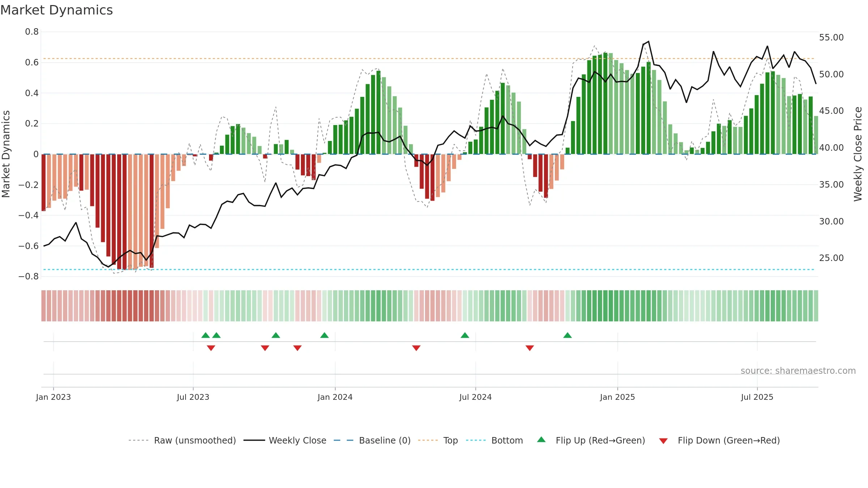This screenshot has height=488, width=868.
Task: Click green triangle icon in Flip Up legend
Action: click(x=541, y=440)
